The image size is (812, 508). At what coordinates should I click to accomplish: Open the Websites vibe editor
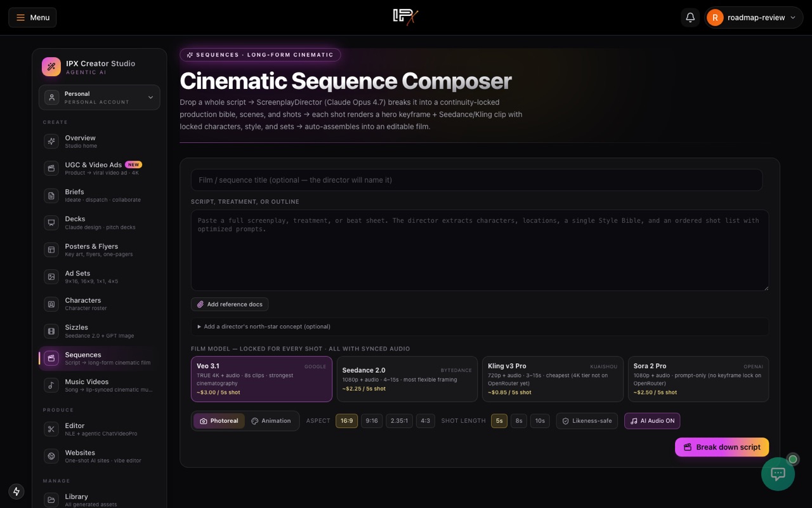(x=100, y=457)
